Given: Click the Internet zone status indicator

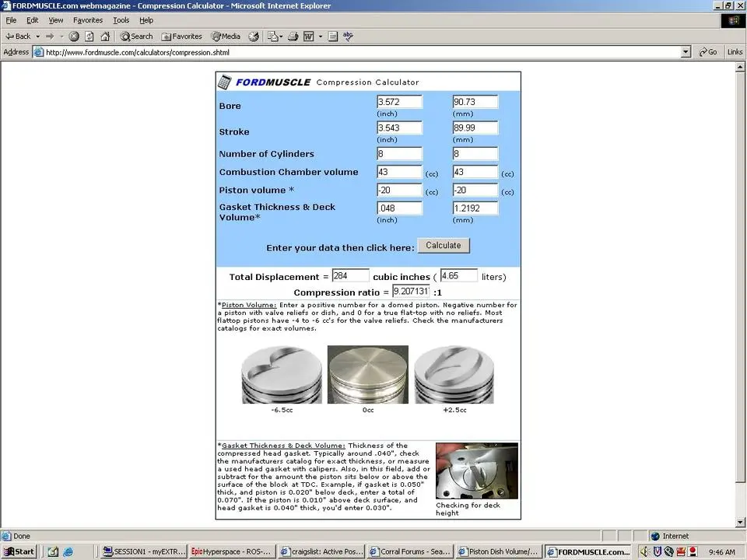Looking at the screenshot, I should 670,536.
